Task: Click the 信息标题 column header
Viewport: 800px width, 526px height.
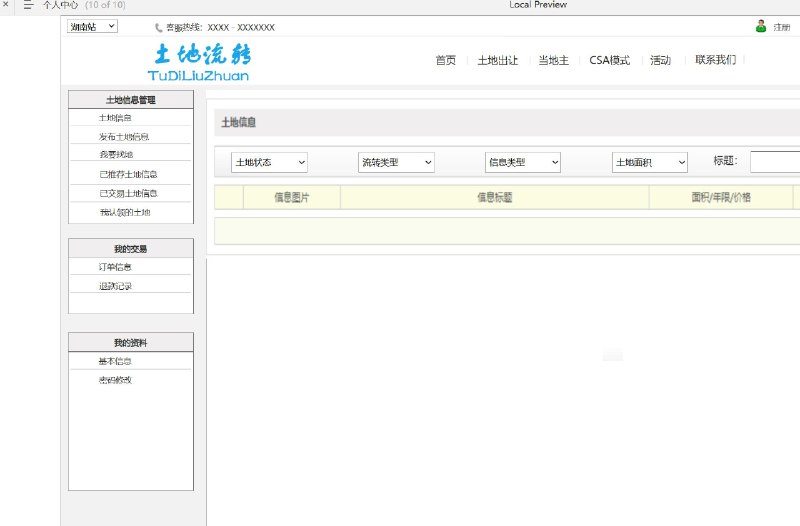Action: (x=494, y=197)
